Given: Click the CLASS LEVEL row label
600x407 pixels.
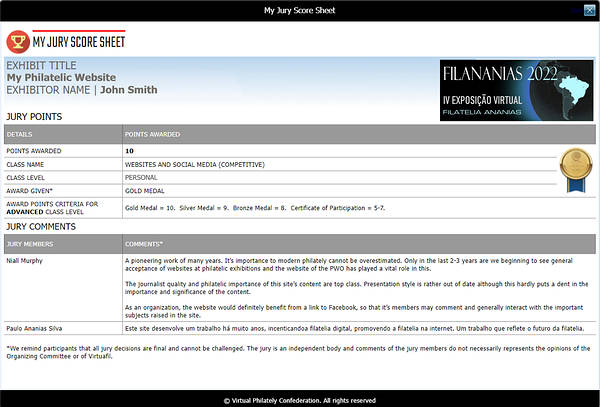Looking at the screenshot, I should (25, 177).
